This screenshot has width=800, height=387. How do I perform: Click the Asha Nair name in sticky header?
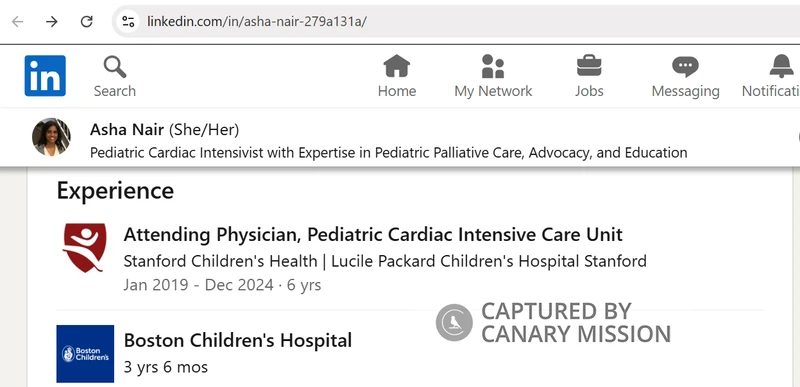coord(127,130)
